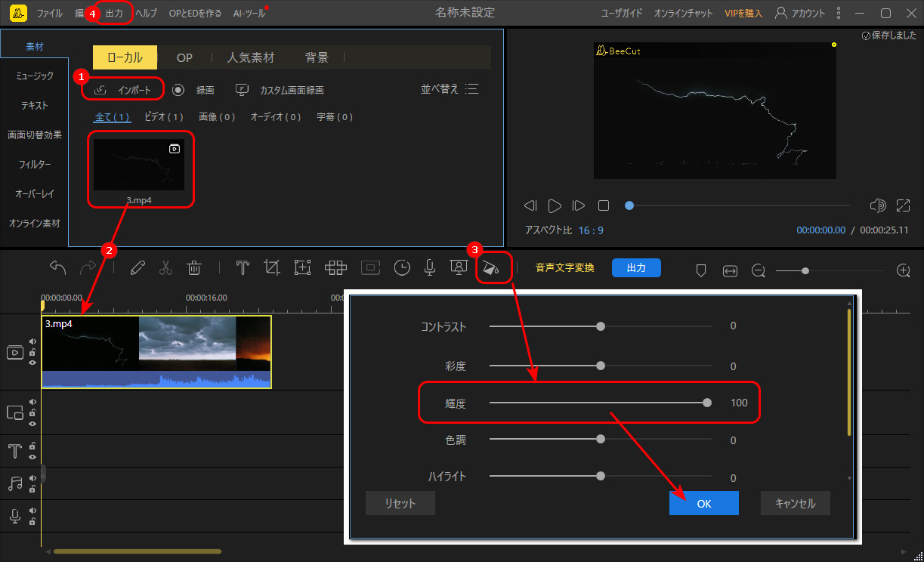The image size is (924, 562).
Task: Open the フィルター sidebar panel
Action: tap(35, 164)
